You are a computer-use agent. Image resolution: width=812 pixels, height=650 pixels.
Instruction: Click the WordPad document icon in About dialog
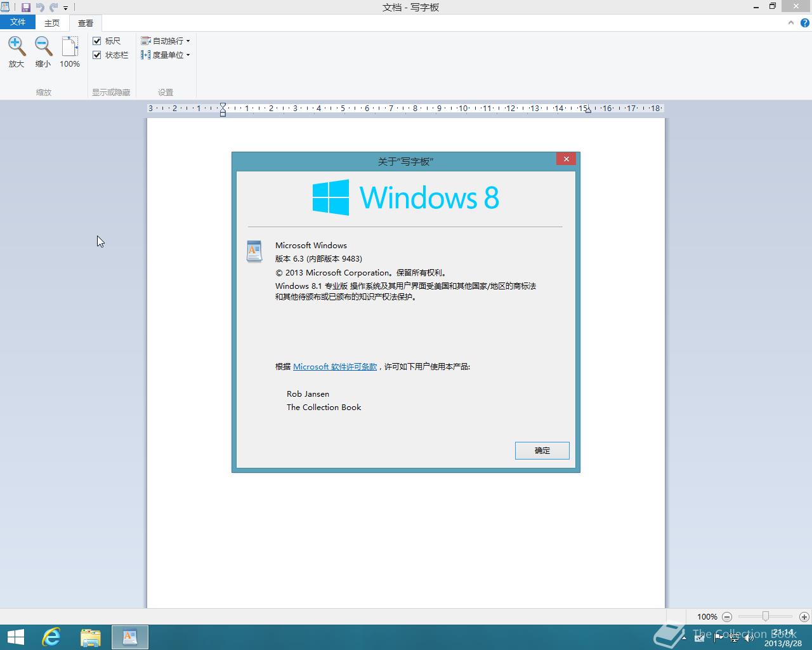254,251
